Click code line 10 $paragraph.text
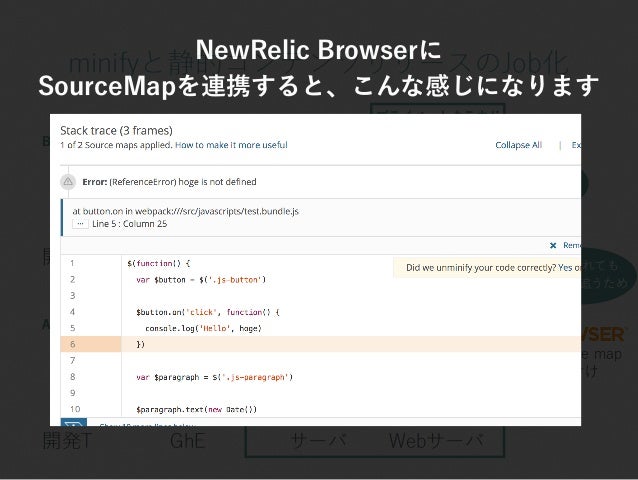638x480 pixels. (197, 409)
